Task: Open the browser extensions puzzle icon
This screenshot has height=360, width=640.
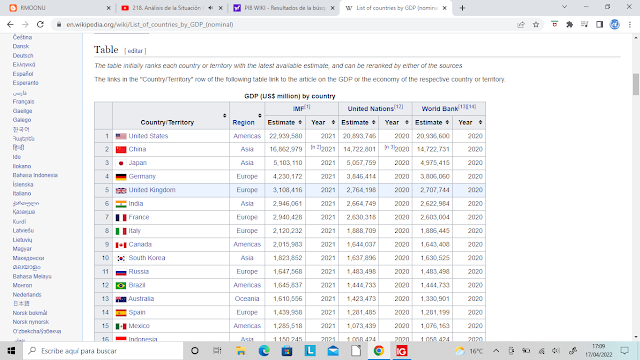Action: [569, 24]
